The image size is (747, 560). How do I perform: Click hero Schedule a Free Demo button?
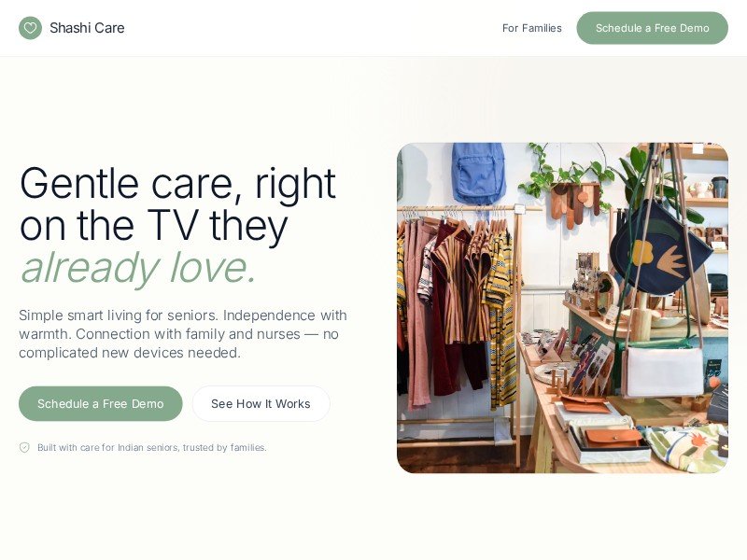101,404
